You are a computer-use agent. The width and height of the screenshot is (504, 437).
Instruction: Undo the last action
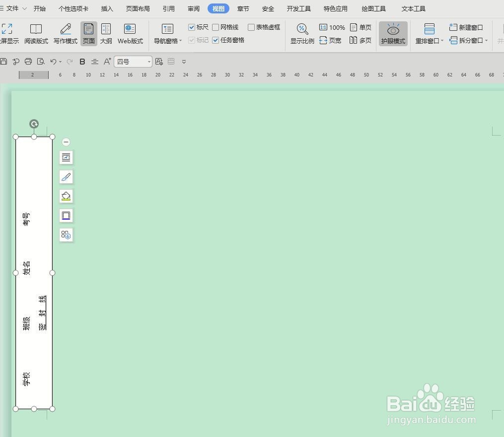tap(53, 61)
